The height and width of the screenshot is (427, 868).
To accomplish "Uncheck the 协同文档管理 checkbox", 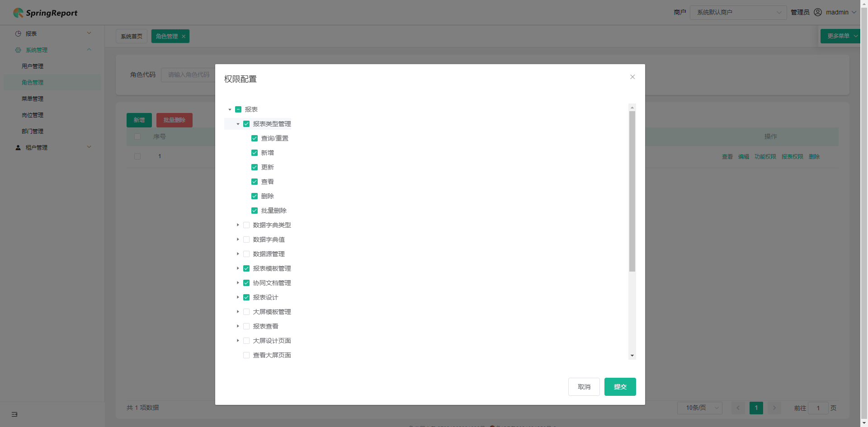I will pyautogui.click(x=246, y=283).
